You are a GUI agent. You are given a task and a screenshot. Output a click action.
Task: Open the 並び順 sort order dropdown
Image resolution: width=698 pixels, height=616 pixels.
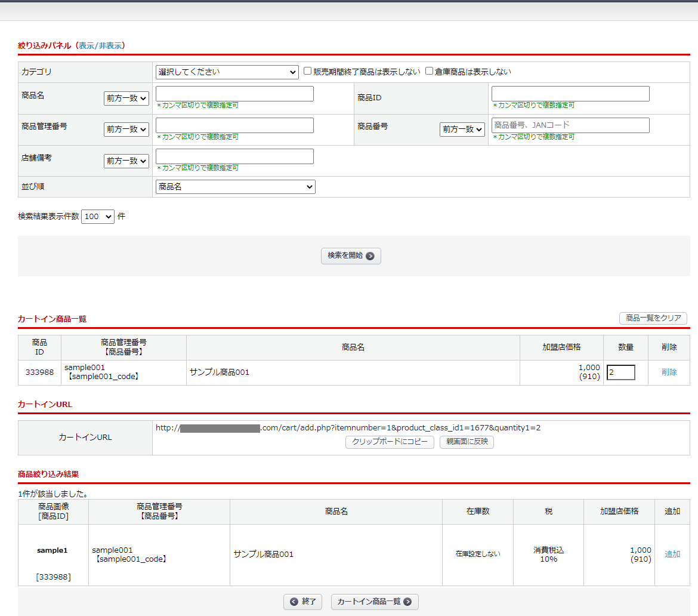(x=235, y=187)
